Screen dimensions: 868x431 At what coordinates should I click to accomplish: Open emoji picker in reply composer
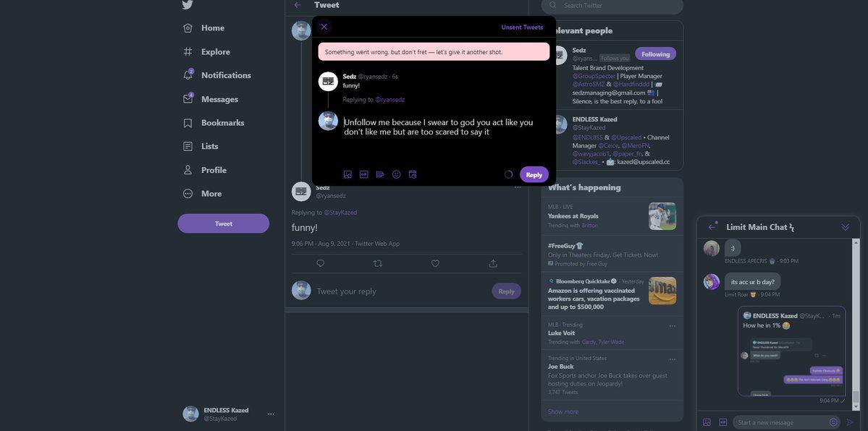point(396,174)
